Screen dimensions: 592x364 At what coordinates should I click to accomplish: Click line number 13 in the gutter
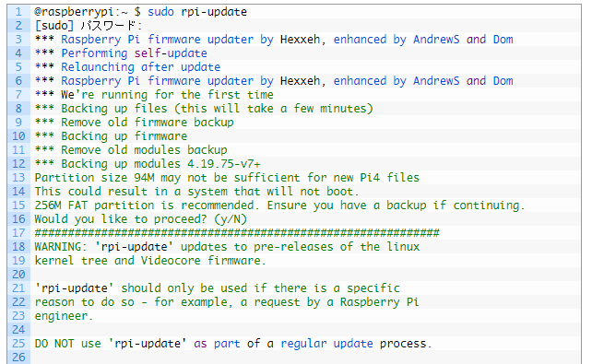tap(18, 178)
